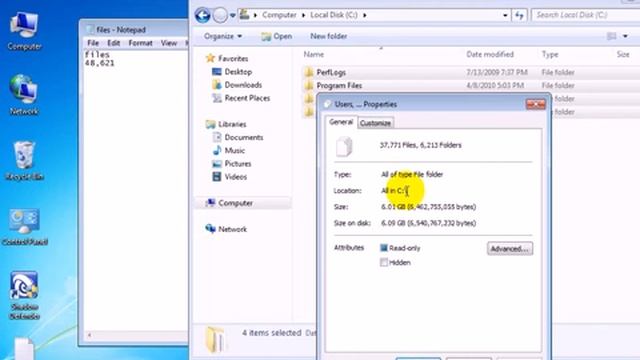Click the Open toolbar button
Image resolution: width=640 pixels, height=360 pixels.
[276, 36]
